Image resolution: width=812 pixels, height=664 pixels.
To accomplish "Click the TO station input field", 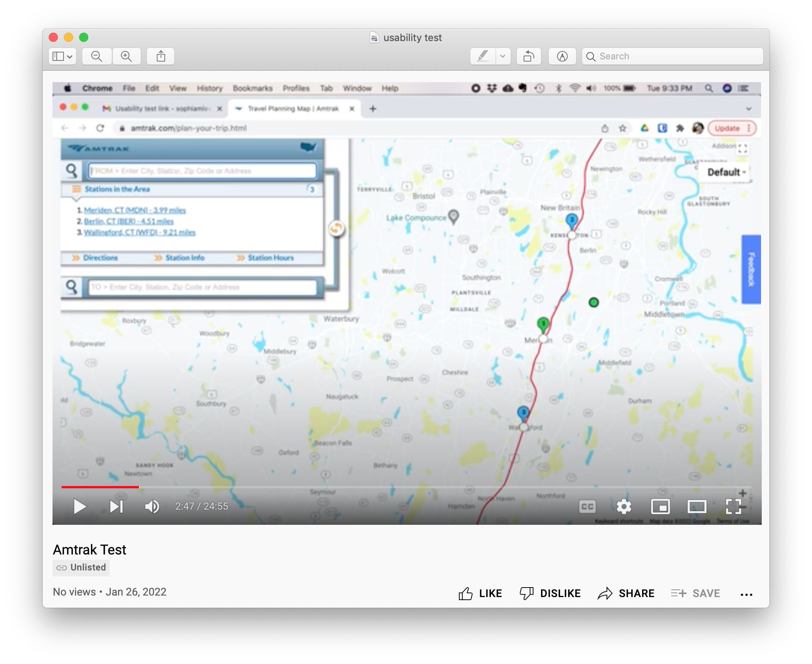I will 202,287.
